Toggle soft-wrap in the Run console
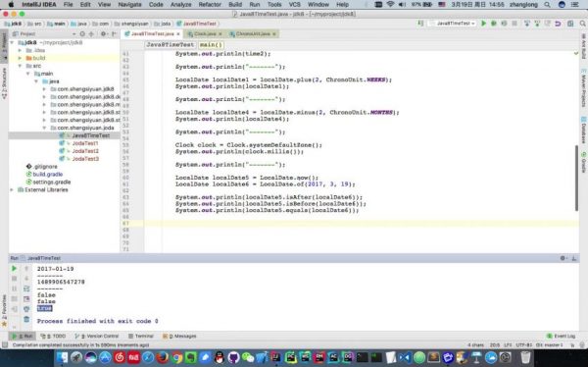Screen dimensions: 588x367 point(26,288)
